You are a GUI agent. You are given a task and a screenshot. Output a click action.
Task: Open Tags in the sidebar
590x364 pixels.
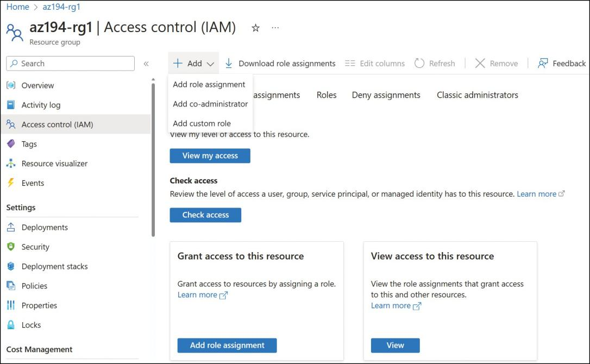(x=29, y=144)
